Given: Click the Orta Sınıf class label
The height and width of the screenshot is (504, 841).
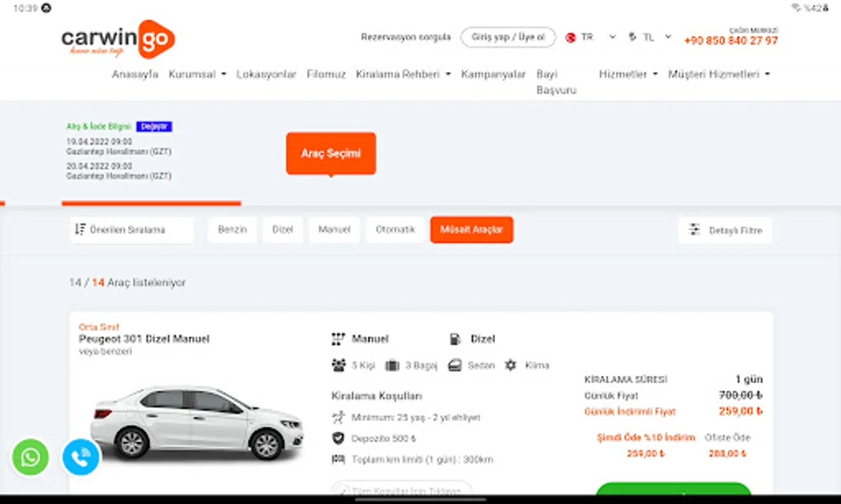Looking at the screenshot, I should coord(99,326).
